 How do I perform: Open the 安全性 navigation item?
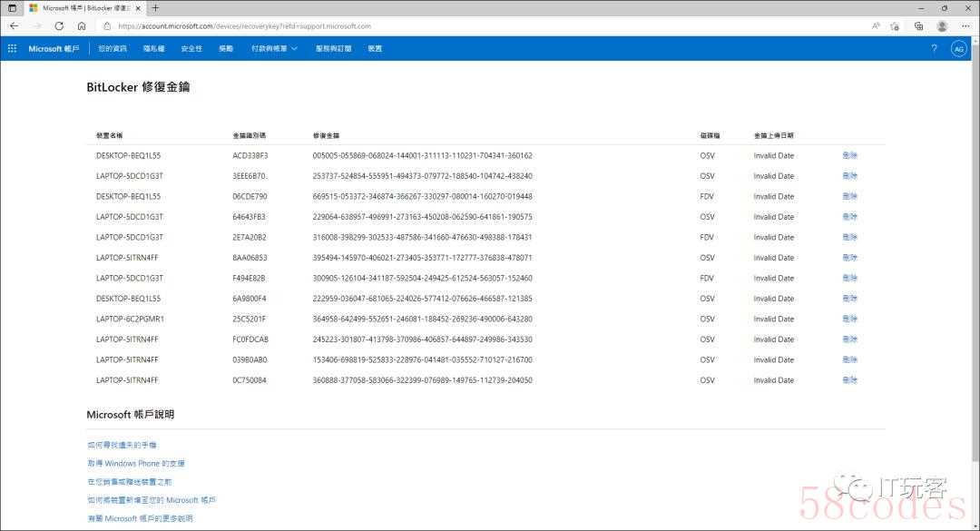click(191, 49)
